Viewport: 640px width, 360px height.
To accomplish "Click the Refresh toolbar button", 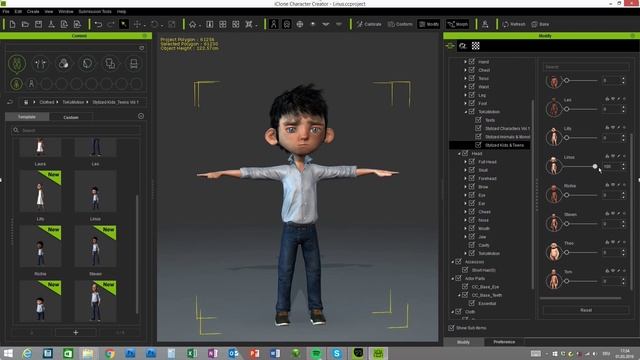I will point(514,24).
